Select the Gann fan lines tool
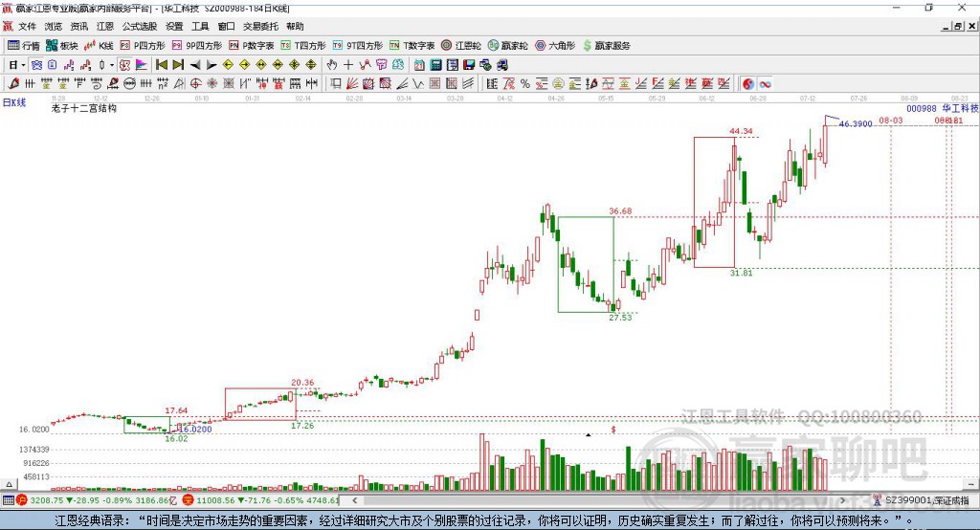The image size is (980, 530). pyautogui.click(x=352, y=84)
